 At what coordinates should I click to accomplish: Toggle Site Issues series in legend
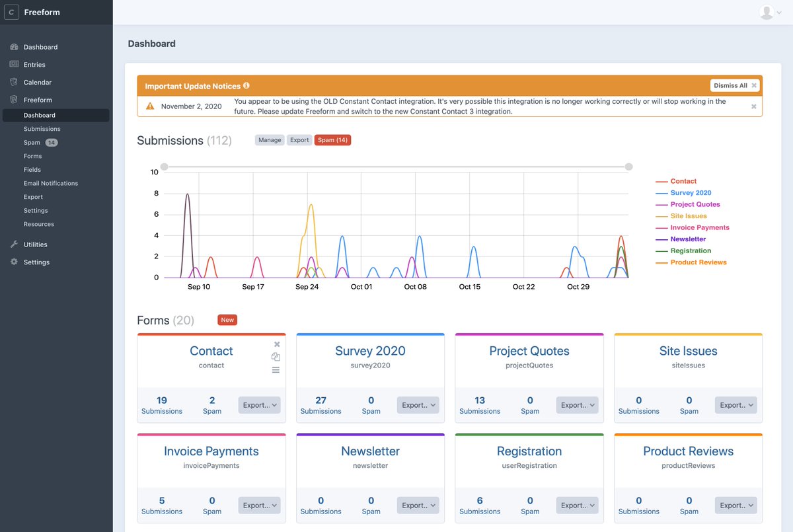click(x=681, y=216)
